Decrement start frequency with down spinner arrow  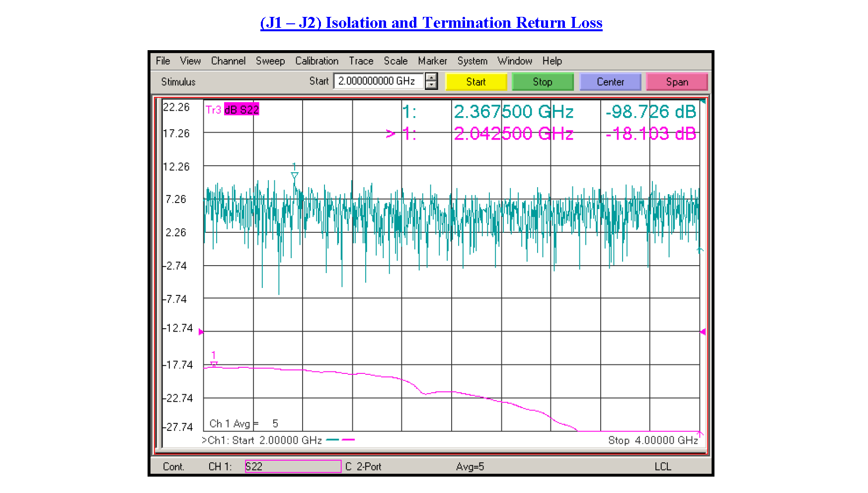point(432,85)
